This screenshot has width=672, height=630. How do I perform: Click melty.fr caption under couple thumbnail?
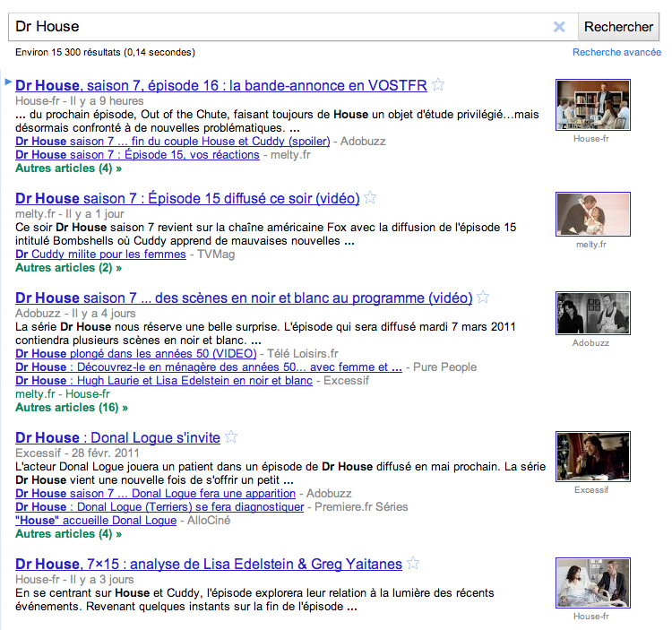point(591,245)
